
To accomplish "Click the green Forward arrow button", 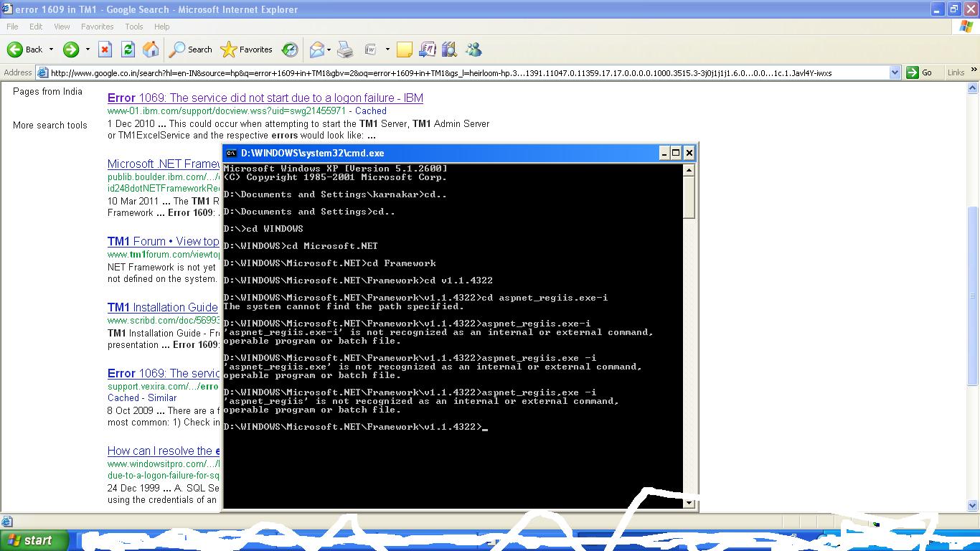I will (70, 50).
